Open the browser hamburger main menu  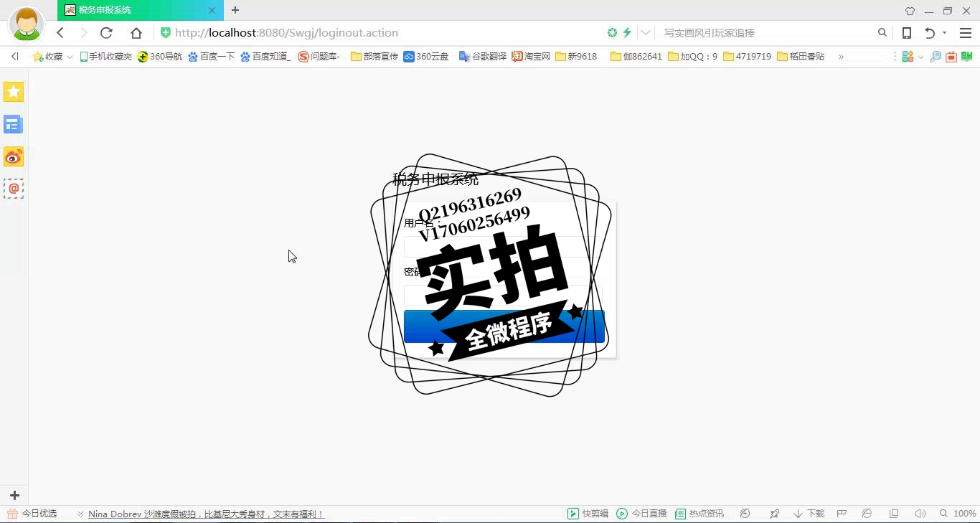tap(966, 33)
